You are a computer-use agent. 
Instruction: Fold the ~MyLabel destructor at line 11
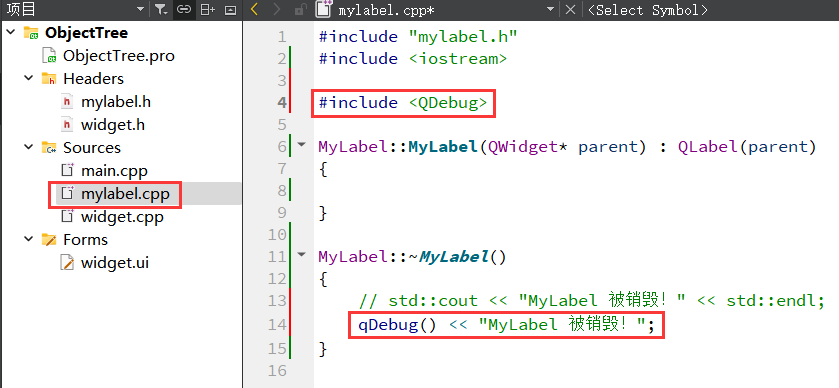click(x=302, y=254)
